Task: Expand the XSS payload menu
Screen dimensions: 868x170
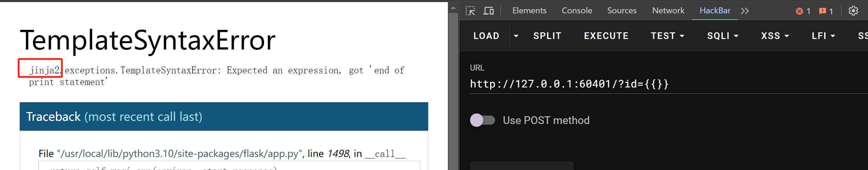Action: point(775,36)
